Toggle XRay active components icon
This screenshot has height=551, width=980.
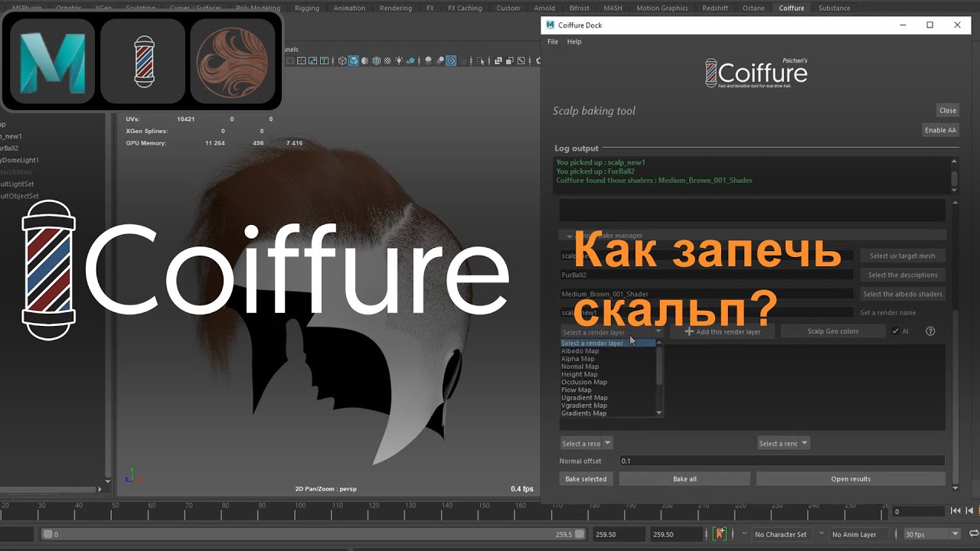click(x=509, y=60)
